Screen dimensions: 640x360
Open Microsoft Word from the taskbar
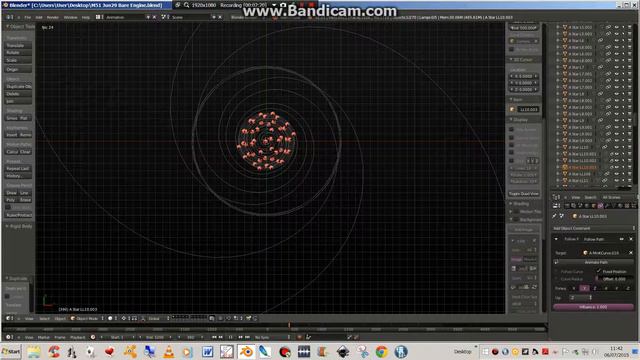tap(207, 351)
